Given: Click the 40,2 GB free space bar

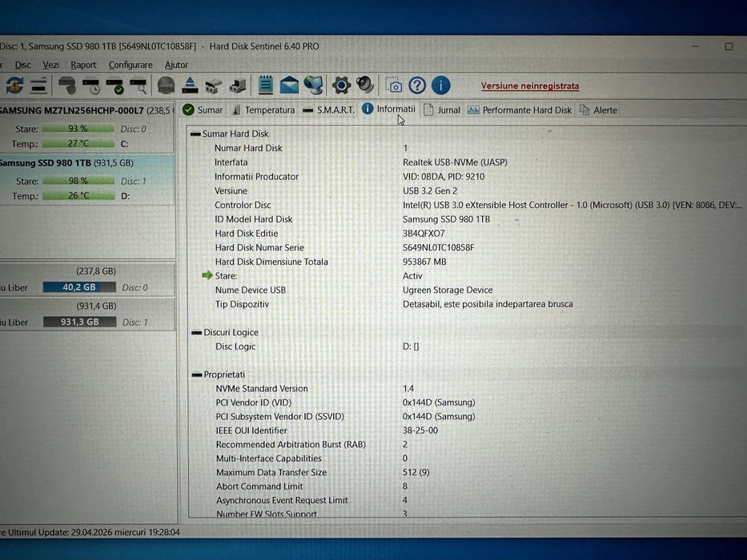Looking at the screenshot, I should click(79, 287).
